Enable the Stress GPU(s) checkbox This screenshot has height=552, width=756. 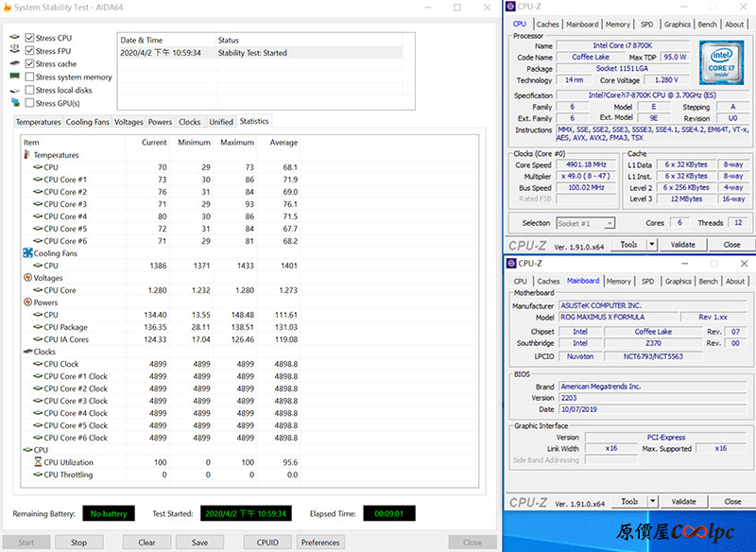tap(30, 103)
